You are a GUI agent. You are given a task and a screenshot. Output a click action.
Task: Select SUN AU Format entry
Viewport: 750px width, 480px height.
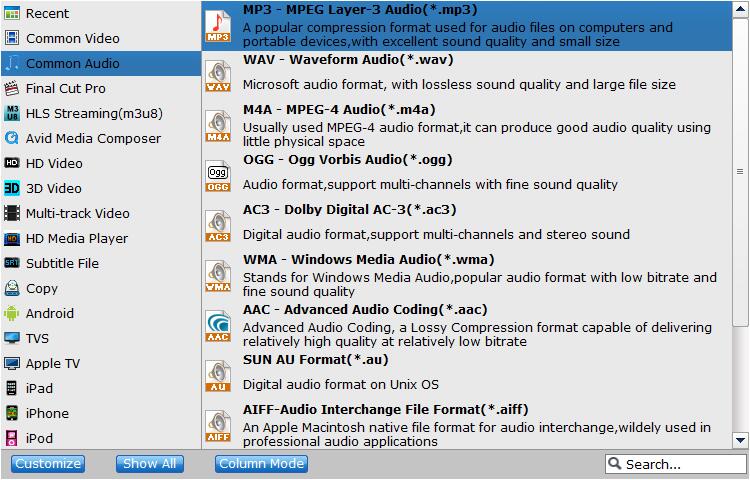tap(467, 376)
